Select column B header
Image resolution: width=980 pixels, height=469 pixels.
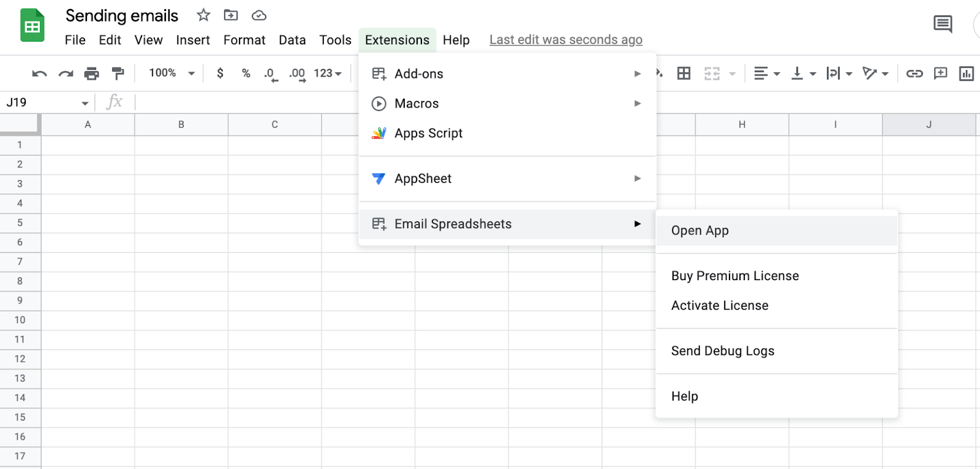pyautogui.click(x=181, y=124)
